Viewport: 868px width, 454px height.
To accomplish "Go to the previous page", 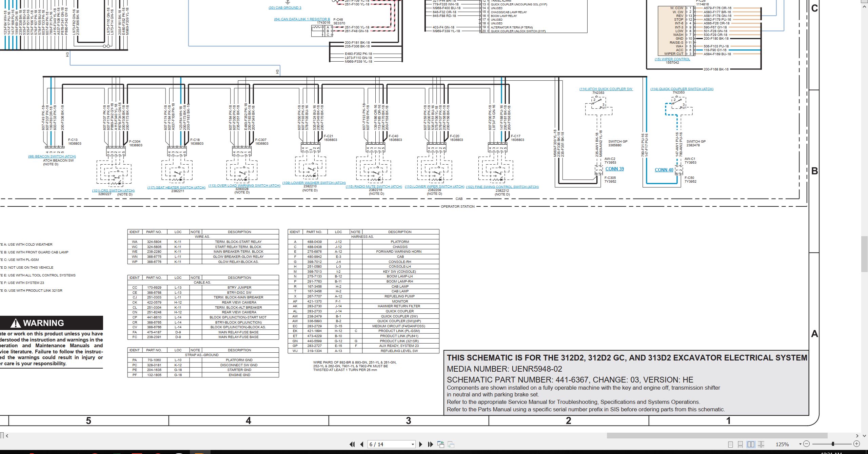I will point(362,444).
